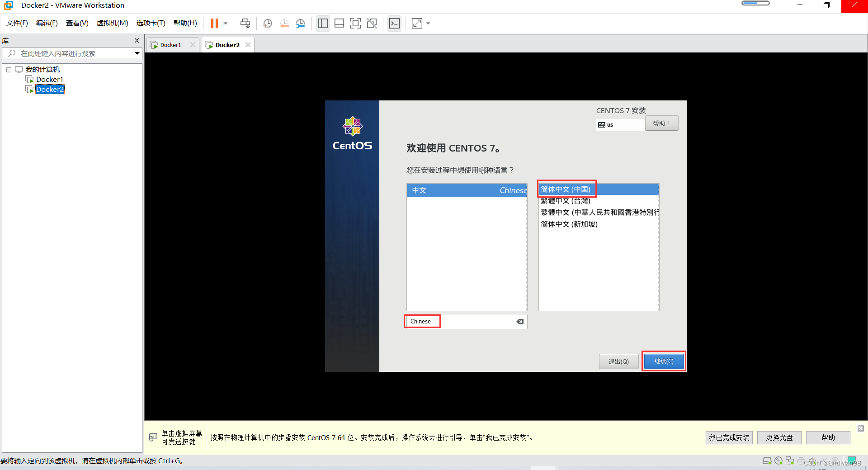Click the CD/DVD drive status icon

coord(778,461)
